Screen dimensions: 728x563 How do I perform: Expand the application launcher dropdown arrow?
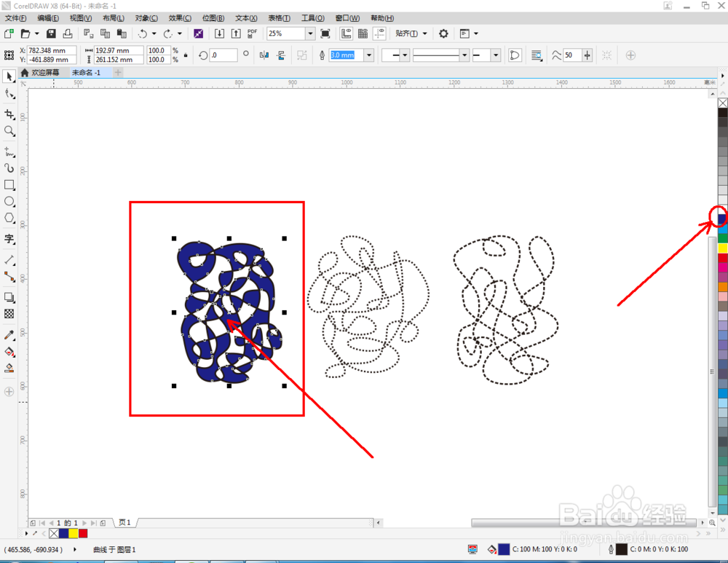476,34
